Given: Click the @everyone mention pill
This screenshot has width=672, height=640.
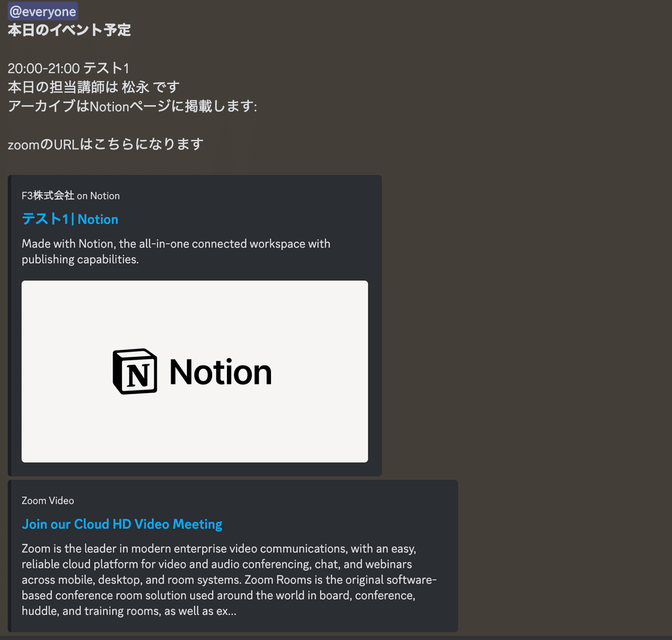Looking at the screenshot, I should click(42, 11).
